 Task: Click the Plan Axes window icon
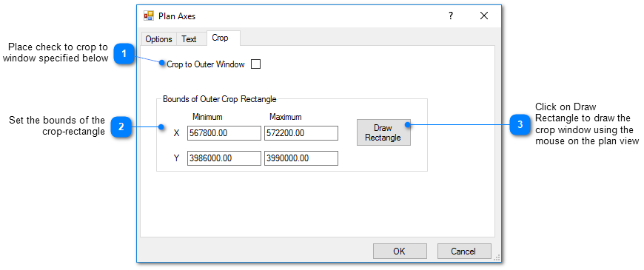(148, 16)
